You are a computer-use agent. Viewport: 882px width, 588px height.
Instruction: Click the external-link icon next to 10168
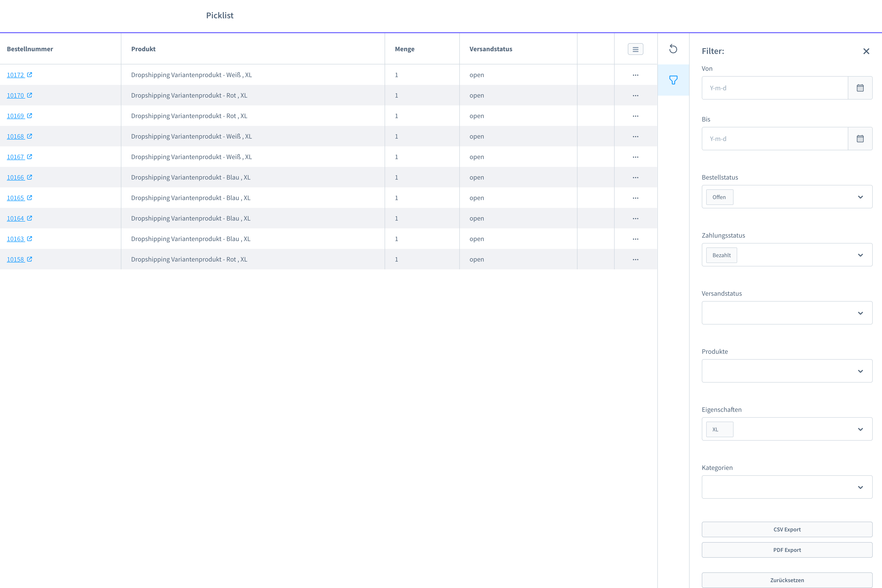point(30,136)
